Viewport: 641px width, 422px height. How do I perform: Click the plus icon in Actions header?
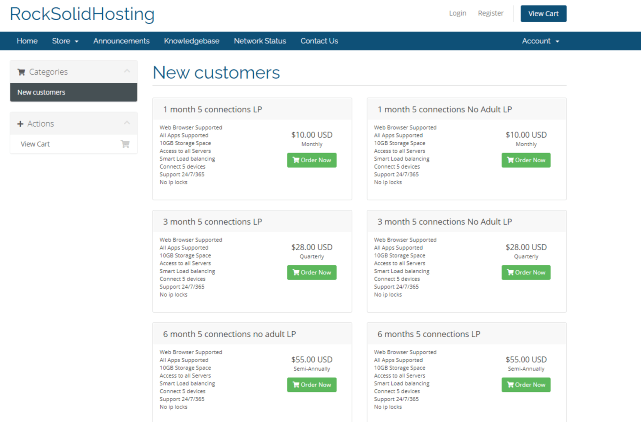point(21,124)
